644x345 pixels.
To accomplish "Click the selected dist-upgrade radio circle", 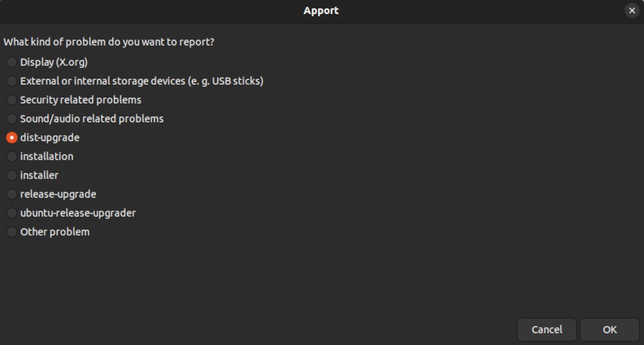I will pyautogui.click(x=11, y=138).
